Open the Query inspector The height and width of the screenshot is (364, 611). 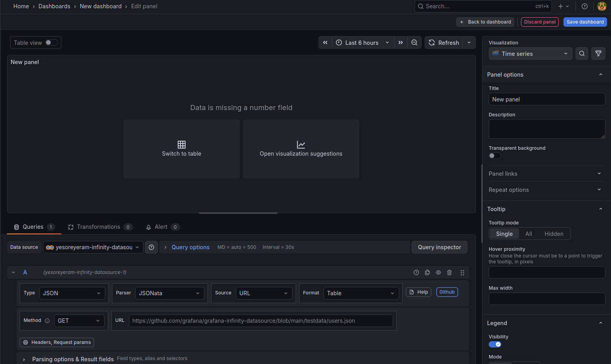click(439, 247)
